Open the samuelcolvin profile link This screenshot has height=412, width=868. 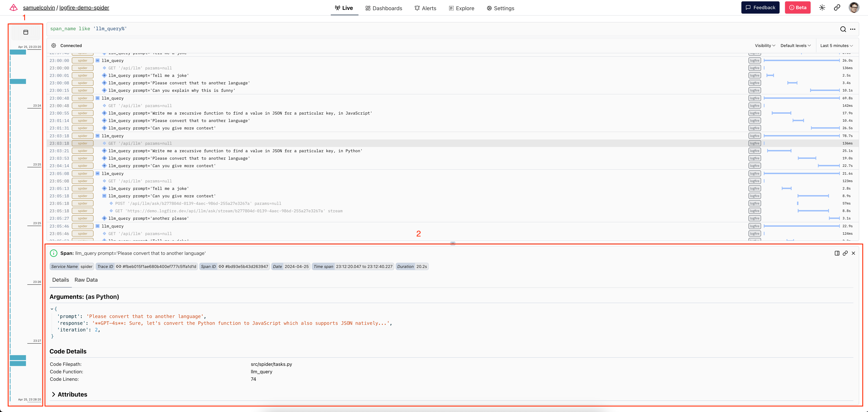coord(38,7)
